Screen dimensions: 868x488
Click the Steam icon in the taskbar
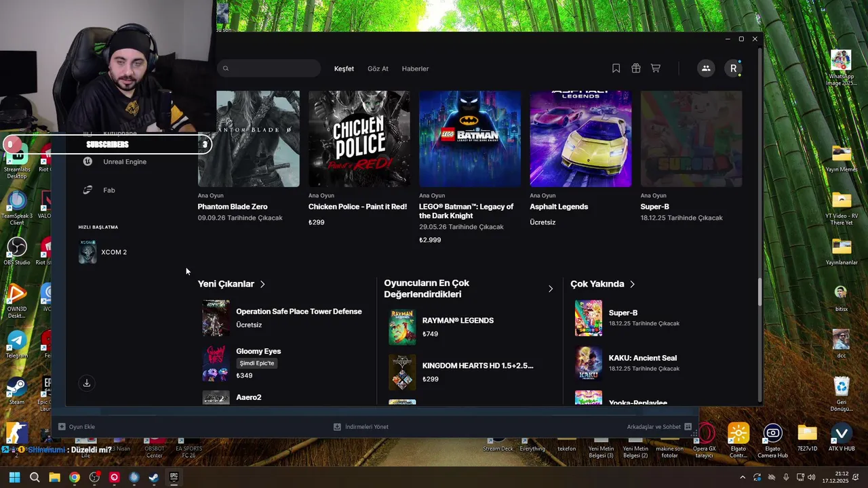pyautogui.click(x=154, y=477)
